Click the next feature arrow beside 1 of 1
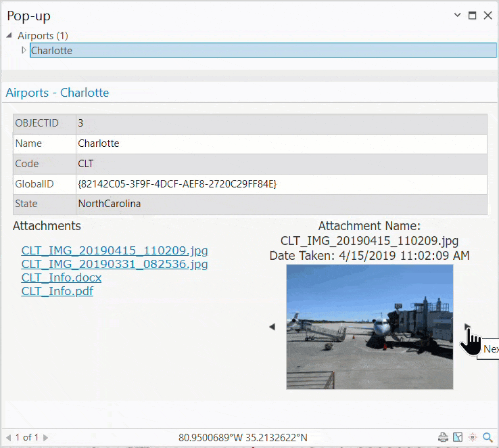499x448 pixels. (x=45, y=437)
